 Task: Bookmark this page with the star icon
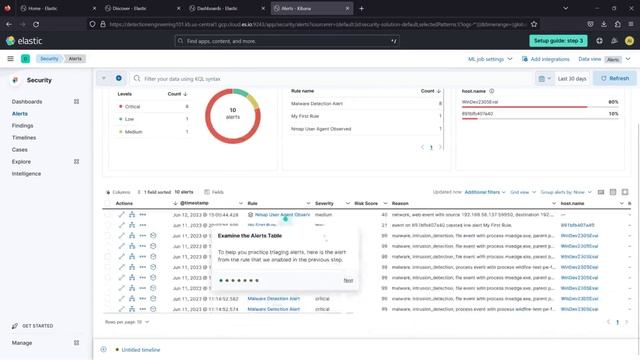point(534,24)
